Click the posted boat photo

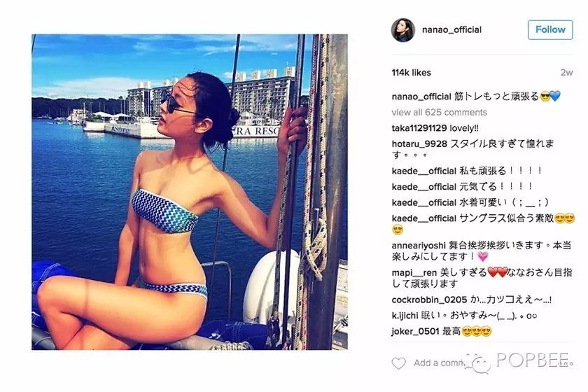point(190,192)
